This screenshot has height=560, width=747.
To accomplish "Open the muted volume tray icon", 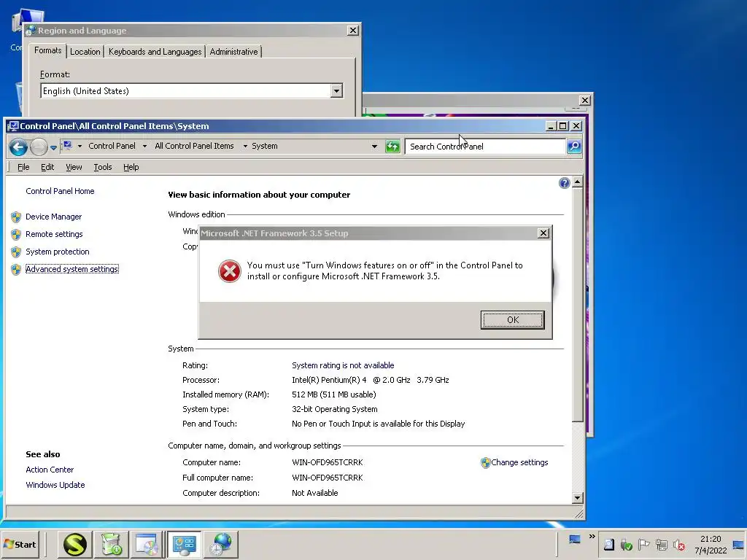I will (x=679, y=544).
